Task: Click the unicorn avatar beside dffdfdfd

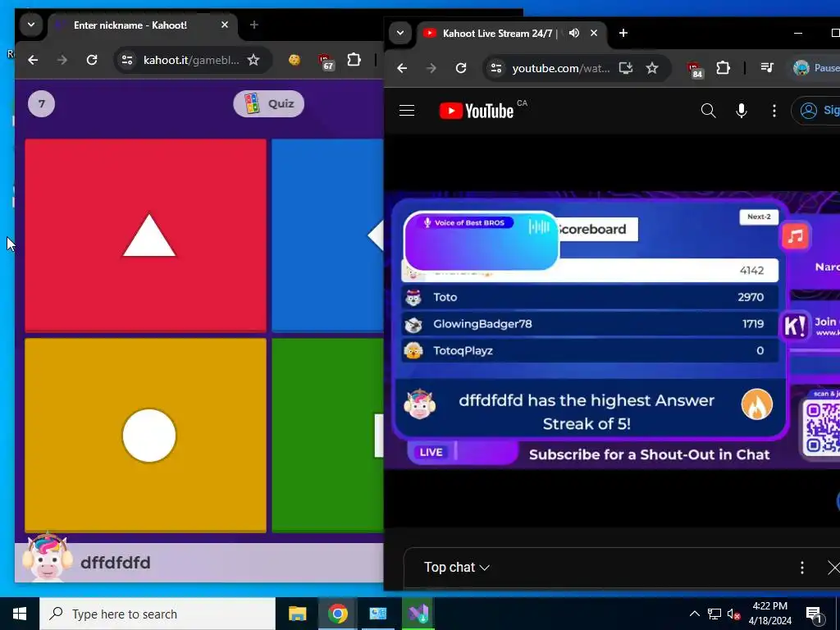Action: pos(47,557)
